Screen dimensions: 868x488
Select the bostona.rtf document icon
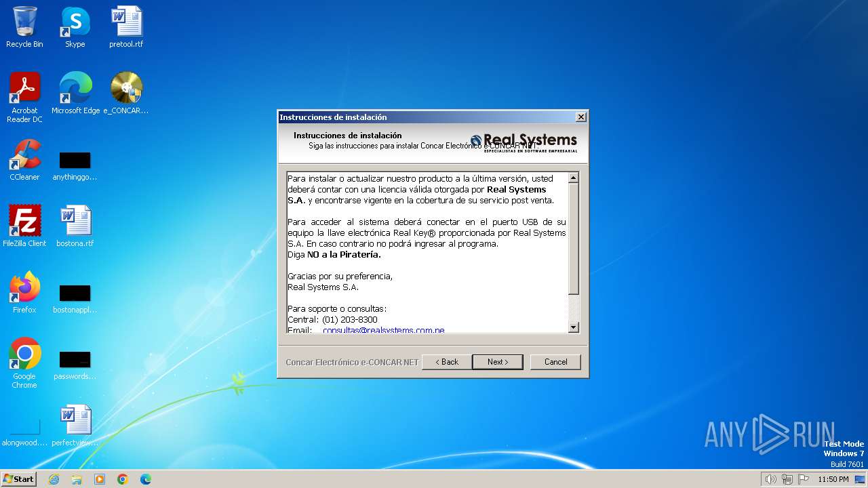pos(75,226)
